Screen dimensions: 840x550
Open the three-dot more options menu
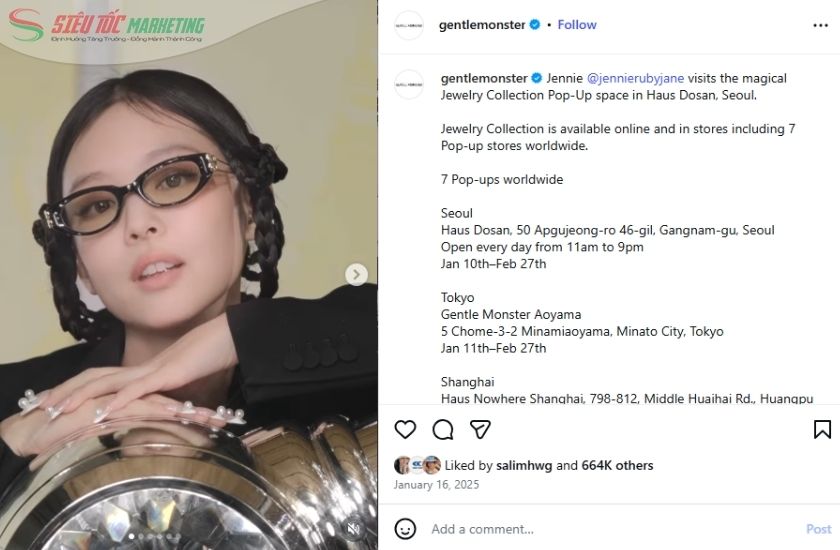(820, 25)
